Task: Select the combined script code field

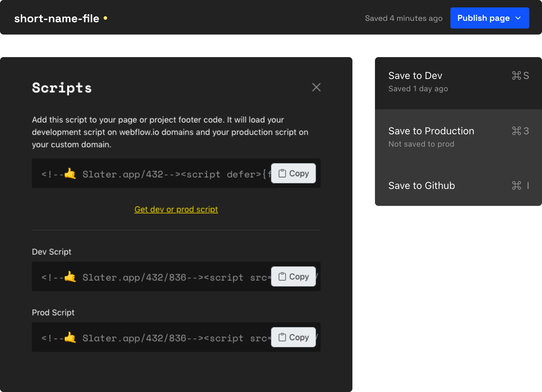Action: coord(176,173)
